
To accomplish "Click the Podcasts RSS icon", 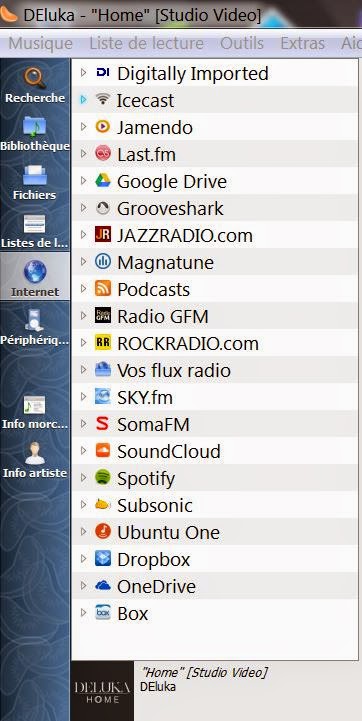I will [x=103, y=289].
